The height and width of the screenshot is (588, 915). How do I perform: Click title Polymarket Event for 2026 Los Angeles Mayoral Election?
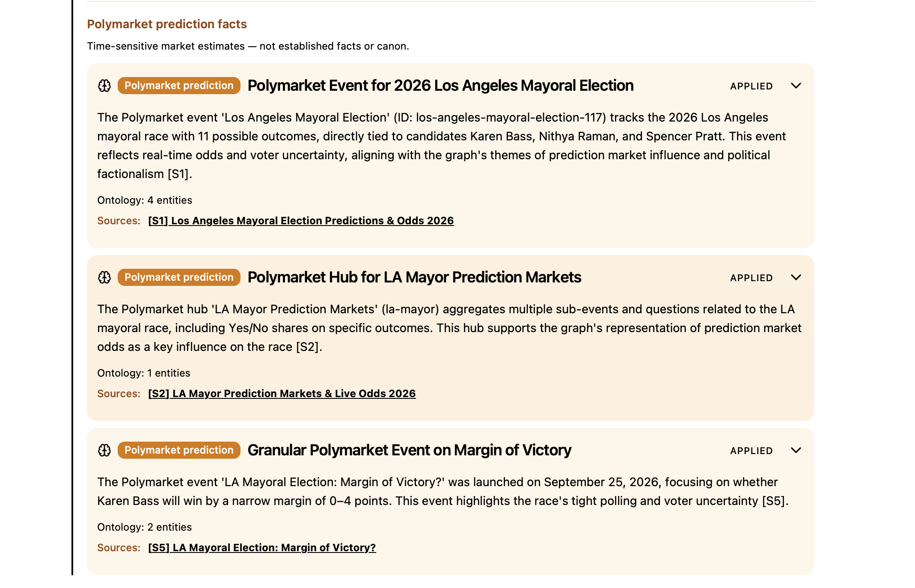pos(440,86)
